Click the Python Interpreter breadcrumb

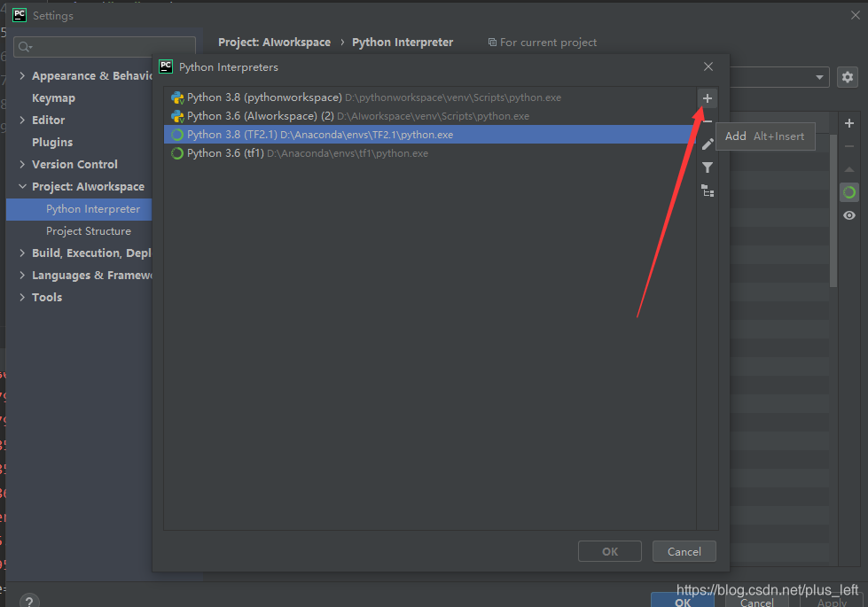(x=403, y=42)
